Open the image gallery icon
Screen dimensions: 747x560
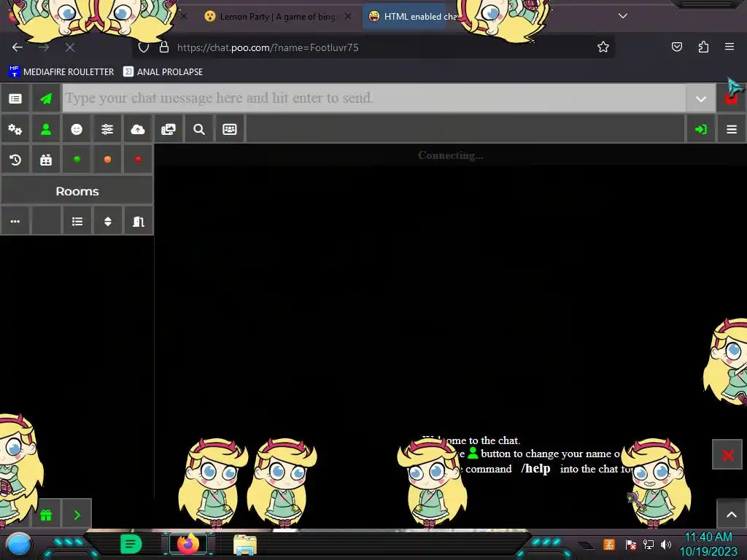[x=169, y=129]
